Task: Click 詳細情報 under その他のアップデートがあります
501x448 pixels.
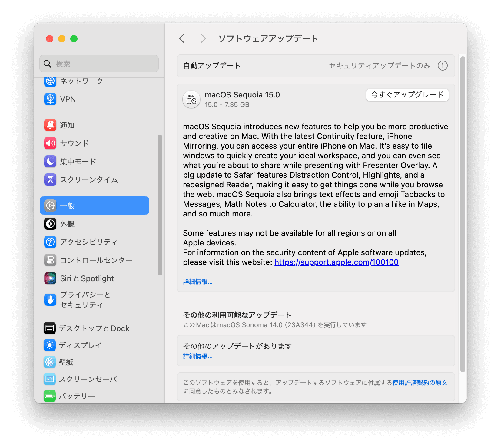Action: pos(198,356)
